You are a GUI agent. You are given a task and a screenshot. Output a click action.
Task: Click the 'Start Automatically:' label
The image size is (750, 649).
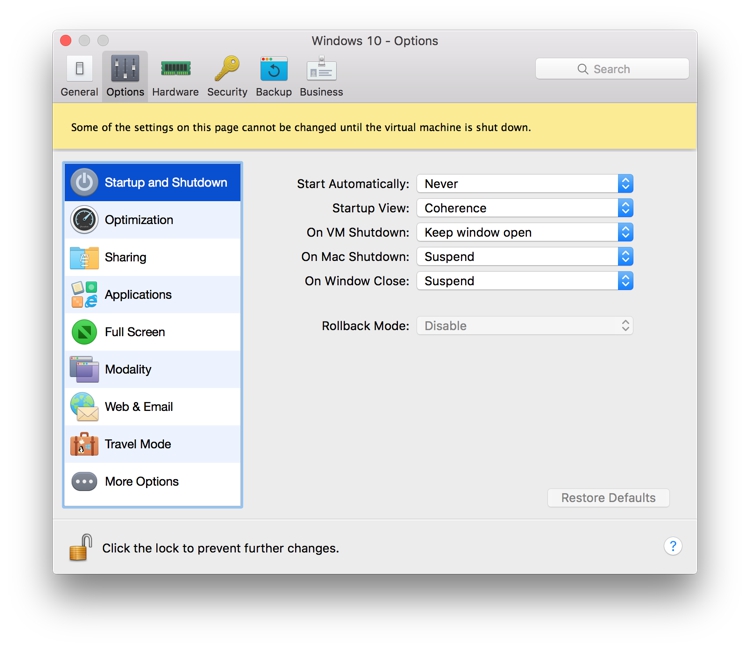[x=353, y=184]
